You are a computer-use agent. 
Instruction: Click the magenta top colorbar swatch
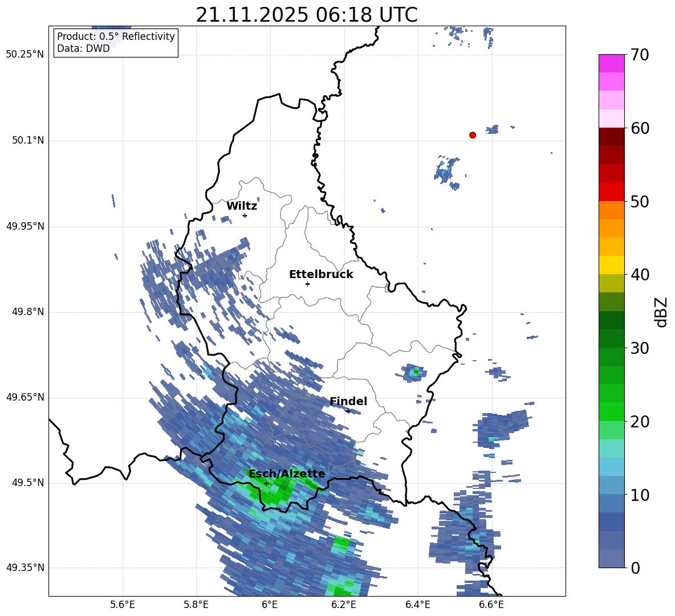coord(611,63)
